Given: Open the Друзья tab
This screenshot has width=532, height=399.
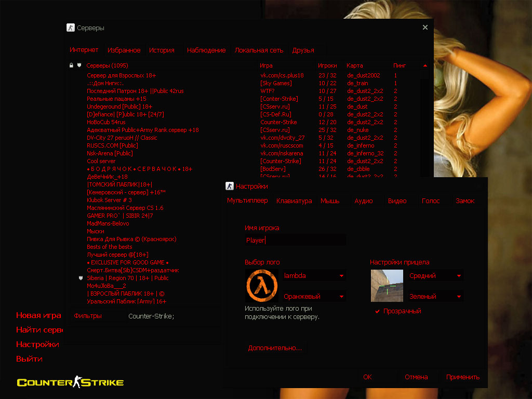Looking at the screenshot, I should coord(303,50).
